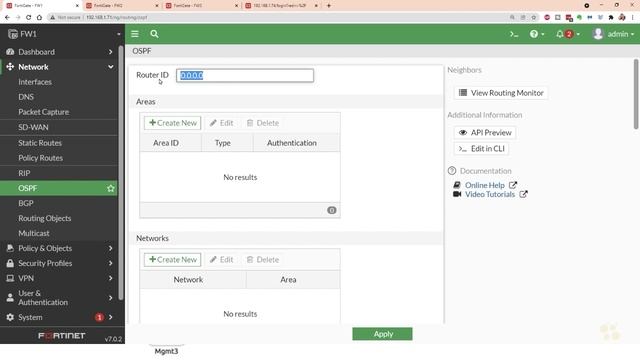Switch to the second FortiGate browser tab
Image resolution: width=640 pixels, height=360 pixels.
click(x=122, y=6)
